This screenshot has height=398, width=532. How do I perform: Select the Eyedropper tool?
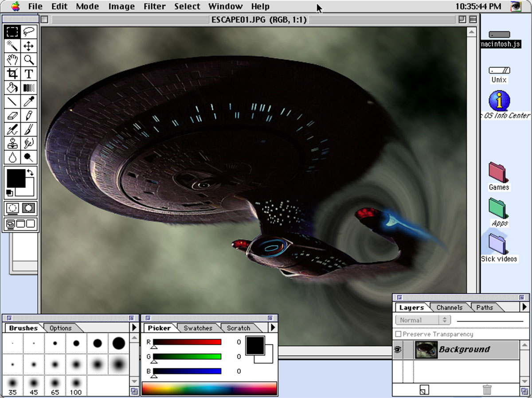click(x=29, y=101)
